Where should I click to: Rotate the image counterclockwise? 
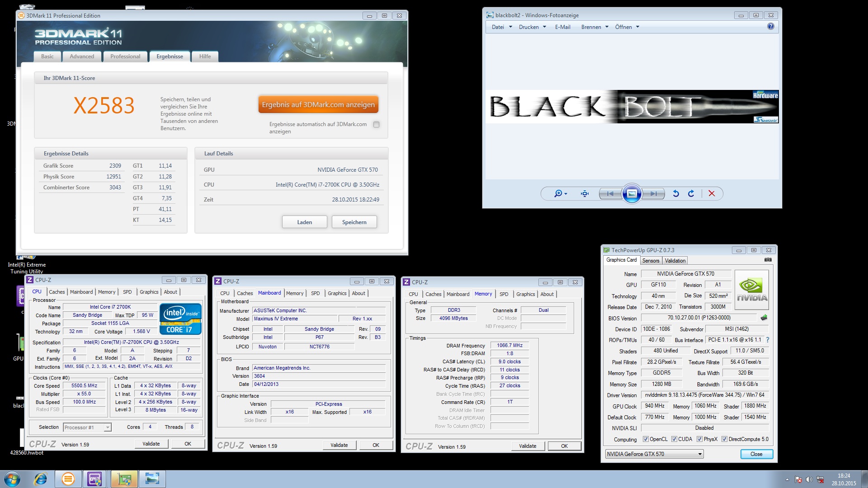[676, 193]
